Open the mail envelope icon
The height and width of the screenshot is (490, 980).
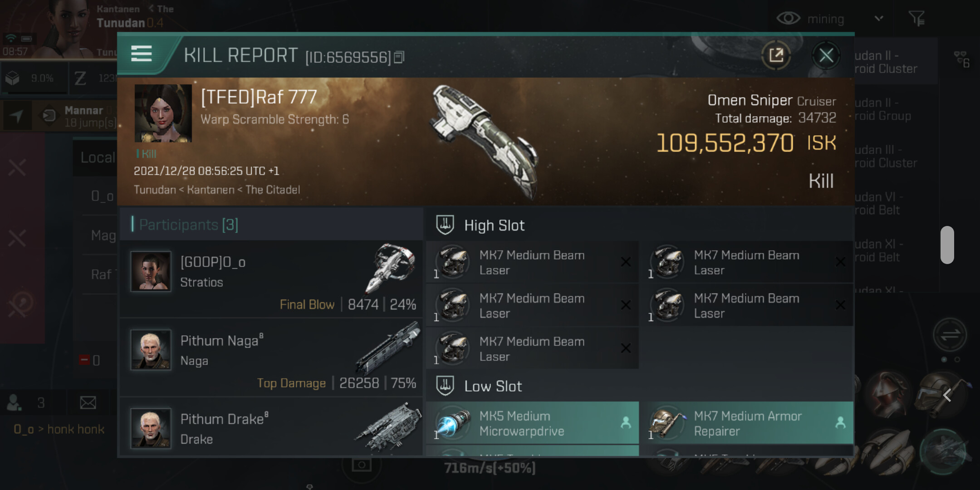tap(88, 402)
